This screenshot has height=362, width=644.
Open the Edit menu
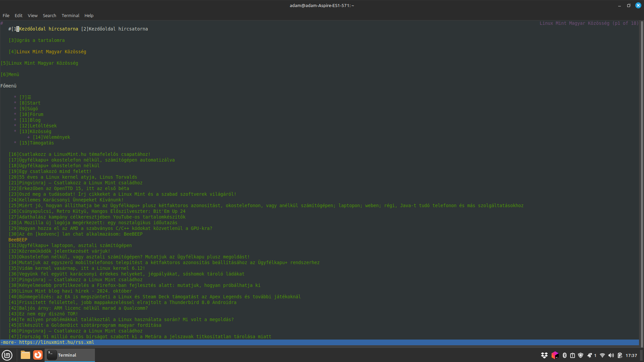[x=19, y=16]
